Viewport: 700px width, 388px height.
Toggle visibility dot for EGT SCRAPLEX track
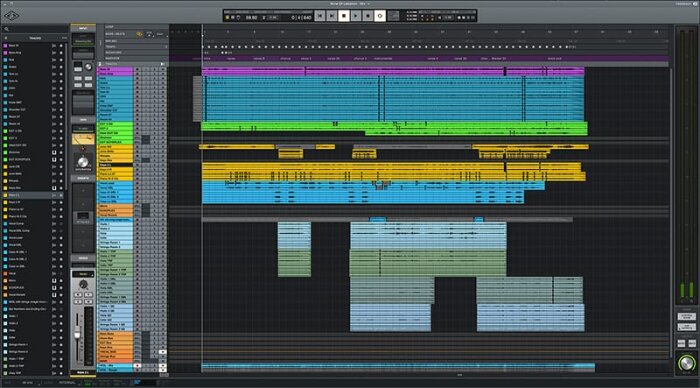tap(61, 159)
